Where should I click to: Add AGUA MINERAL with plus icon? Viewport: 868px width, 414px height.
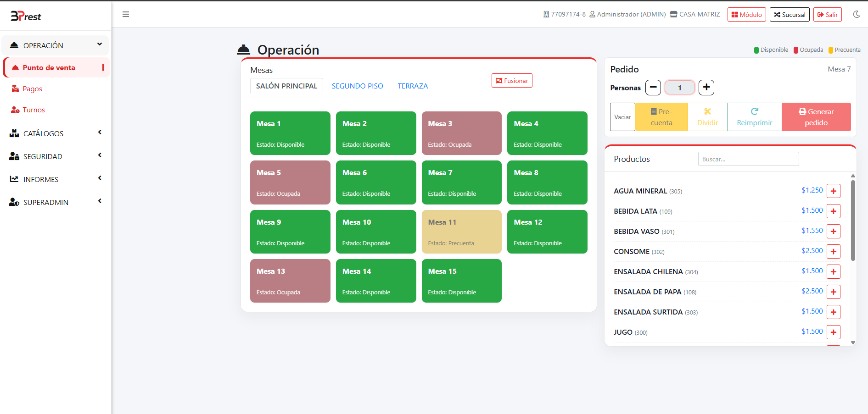point(834,191)
